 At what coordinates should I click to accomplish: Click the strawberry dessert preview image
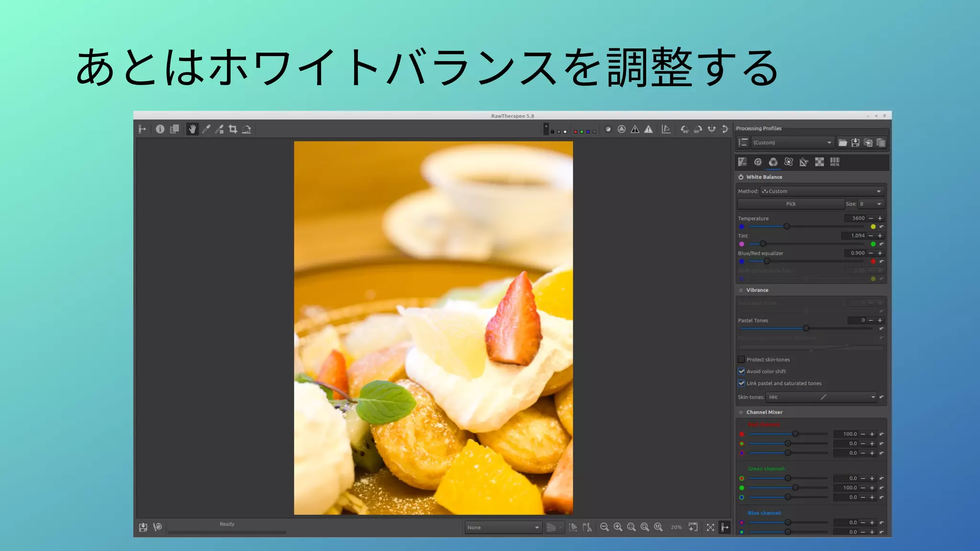(433, 328)
